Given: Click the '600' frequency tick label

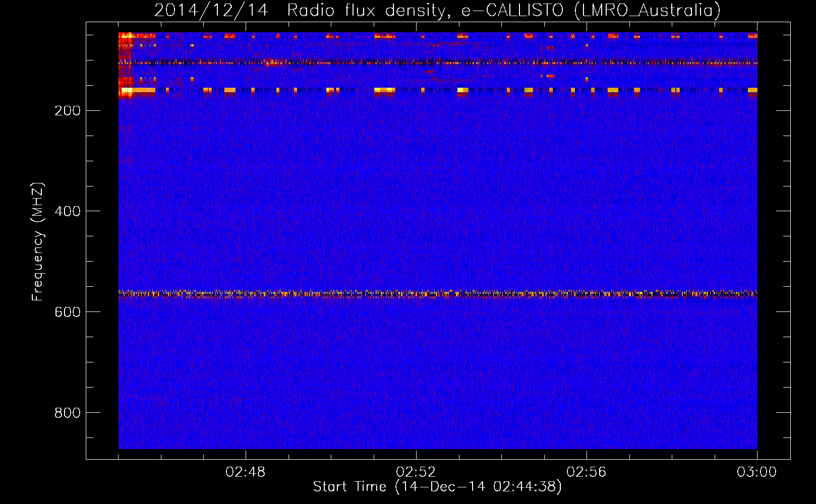Looking at the screenshot, I should click(x=68, y=312).
